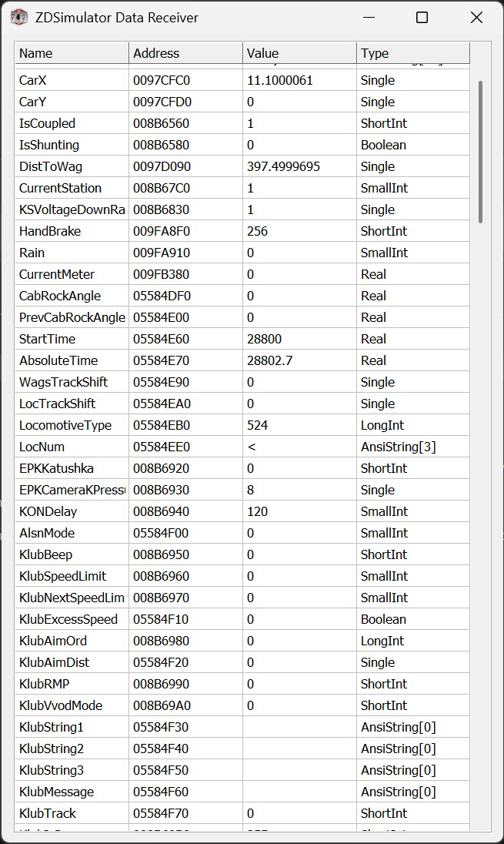Viewport: 504px width, 844px height.
Task: Select the IsShunting row name
Action: tap(49, 145)
